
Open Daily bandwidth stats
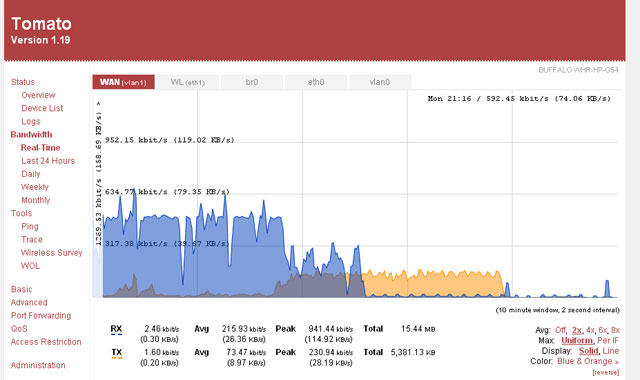(31, 174)
